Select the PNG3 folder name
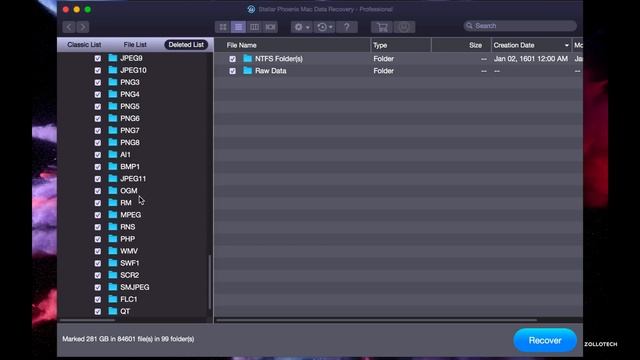This screenshot has height=360, width=640. (x=130, y=82)
